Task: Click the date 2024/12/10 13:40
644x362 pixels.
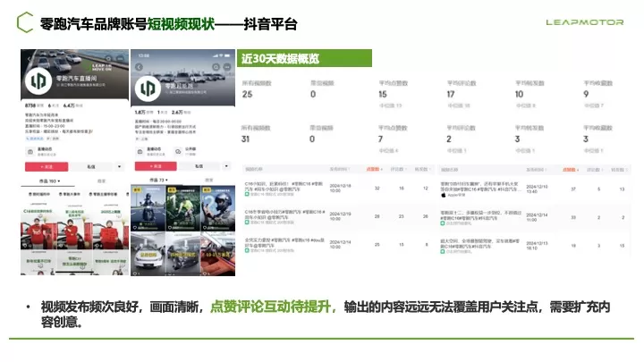Action: pos(538,189)
